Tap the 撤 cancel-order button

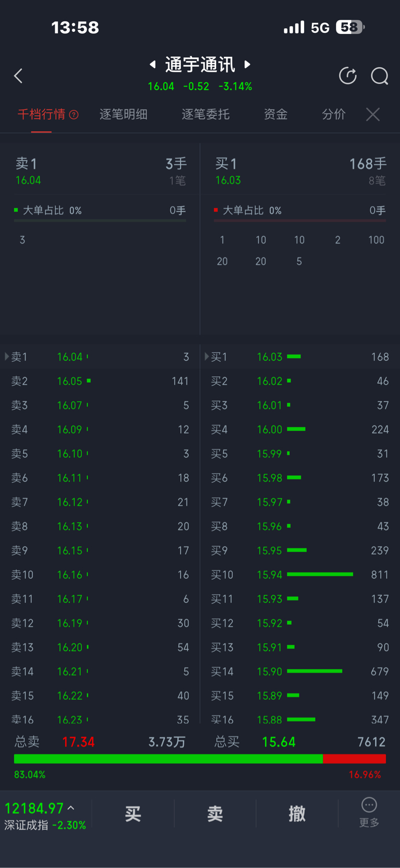coord(297,814)
